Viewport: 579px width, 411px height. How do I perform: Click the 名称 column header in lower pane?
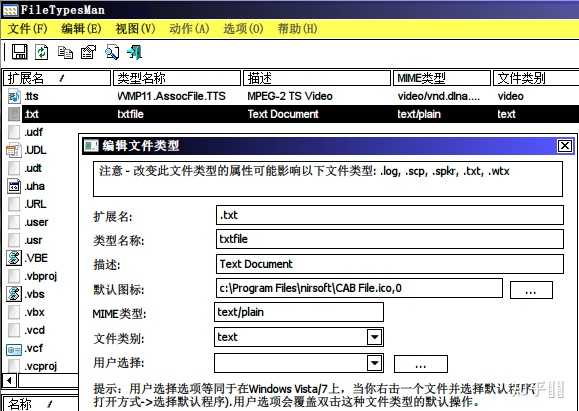40,404
